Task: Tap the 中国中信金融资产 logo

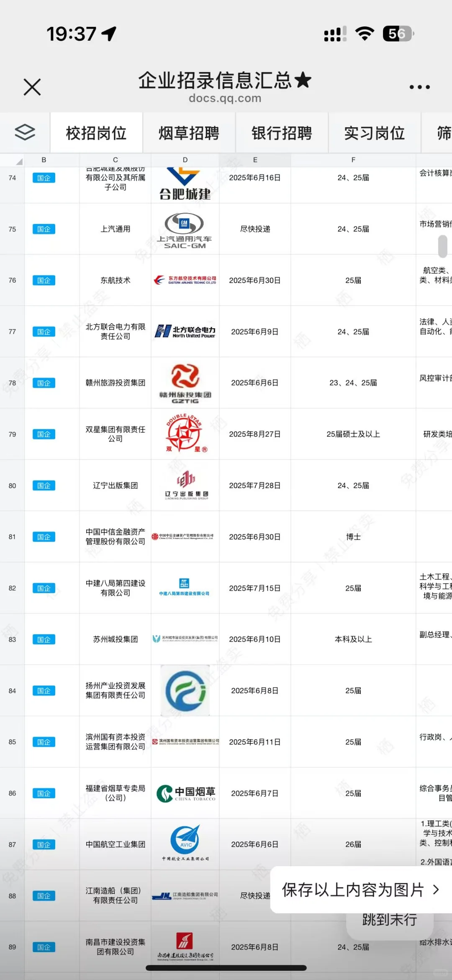Action: tap(183, 536)
